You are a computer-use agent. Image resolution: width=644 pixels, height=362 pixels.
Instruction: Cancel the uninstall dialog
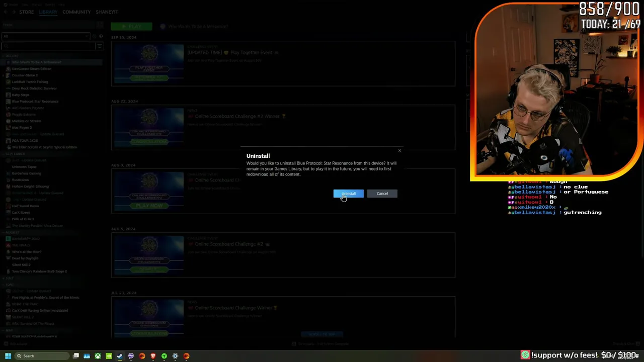[x=382, y=194]
